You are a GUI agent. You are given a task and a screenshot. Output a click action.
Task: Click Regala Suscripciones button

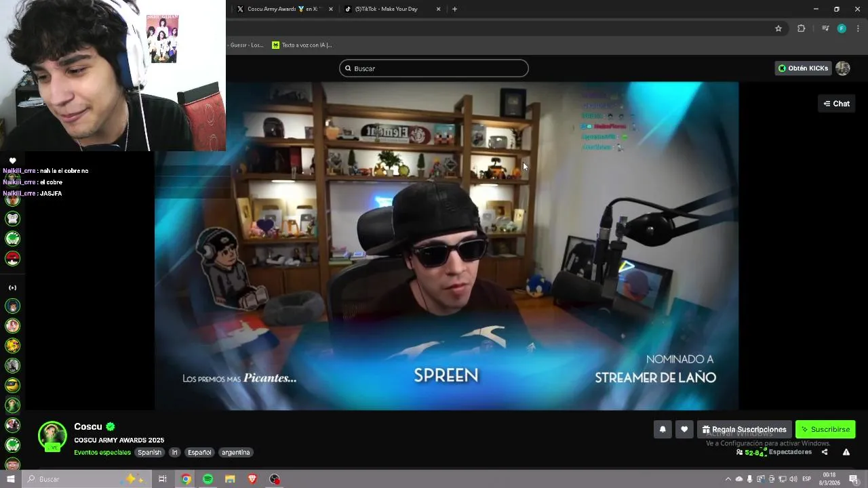click(x=745, y=429)
